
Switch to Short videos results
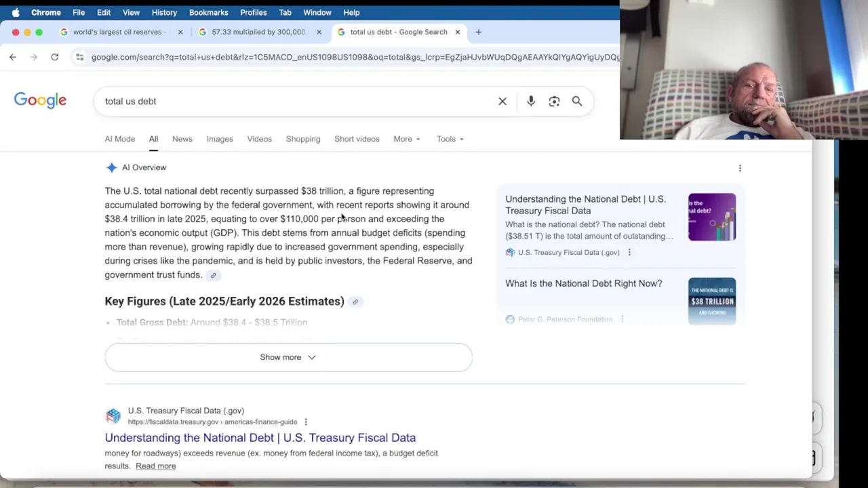357,139
